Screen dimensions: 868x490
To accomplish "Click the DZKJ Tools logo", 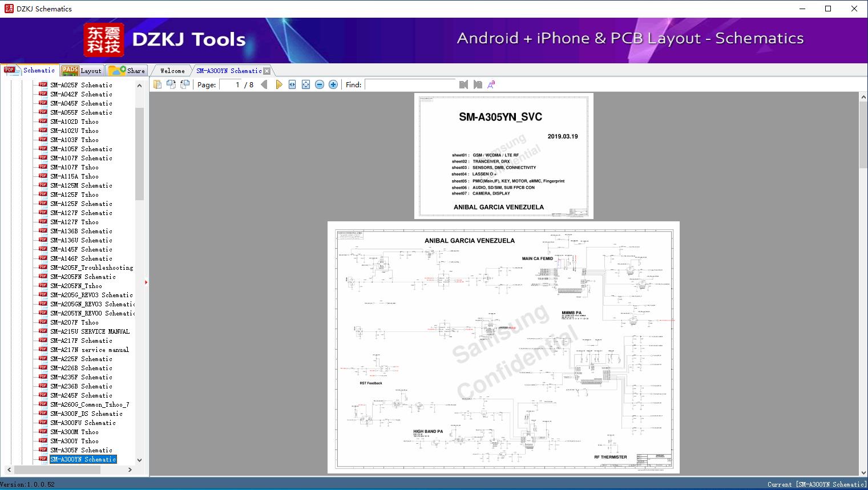I will click(165, 39).
